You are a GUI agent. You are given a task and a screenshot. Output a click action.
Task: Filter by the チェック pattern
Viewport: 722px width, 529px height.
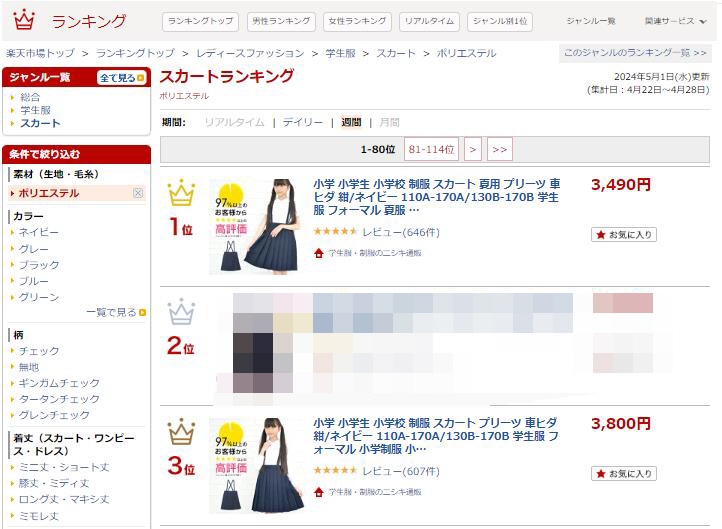(39, 351)
